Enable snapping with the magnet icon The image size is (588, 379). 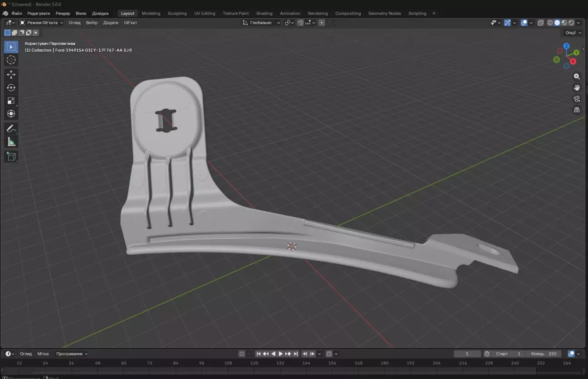pos(300,22)
